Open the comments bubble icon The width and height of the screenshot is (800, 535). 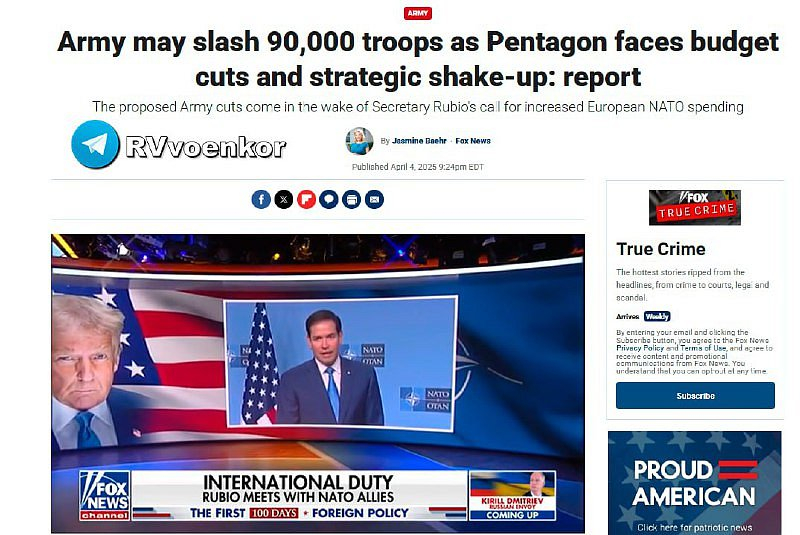point(329,199)
